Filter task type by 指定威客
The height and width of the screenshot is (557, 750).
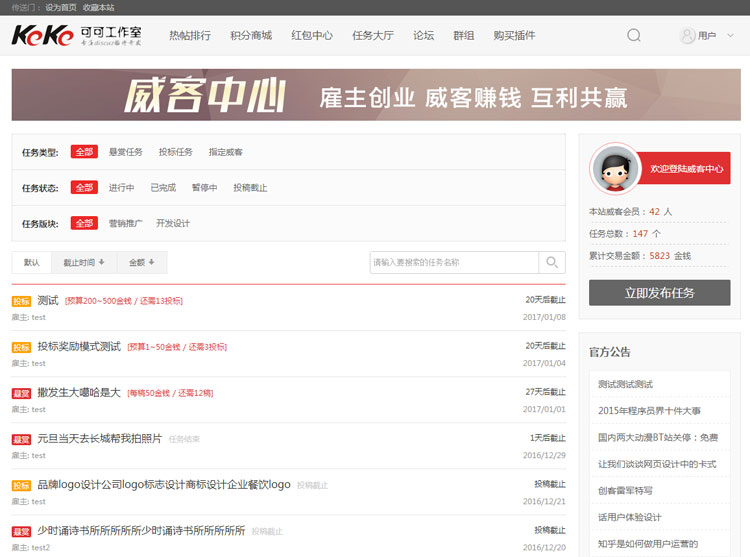(x=226, y=152)
